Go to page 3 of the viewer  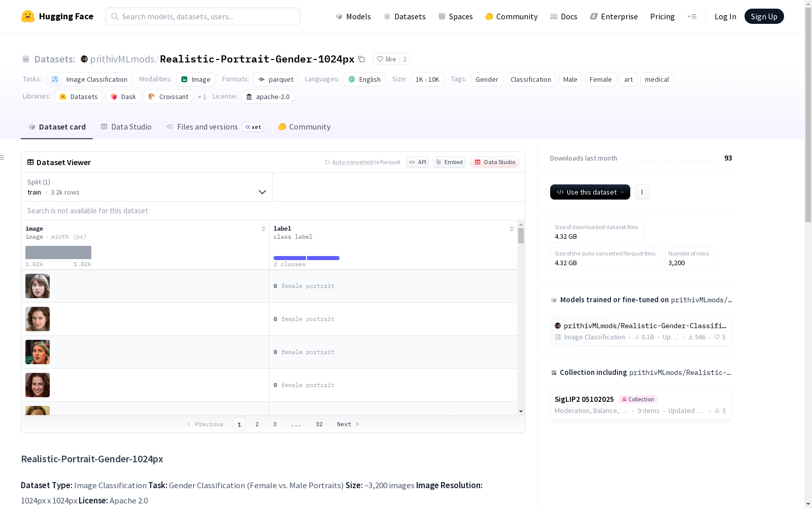click(x=275, y=424)
